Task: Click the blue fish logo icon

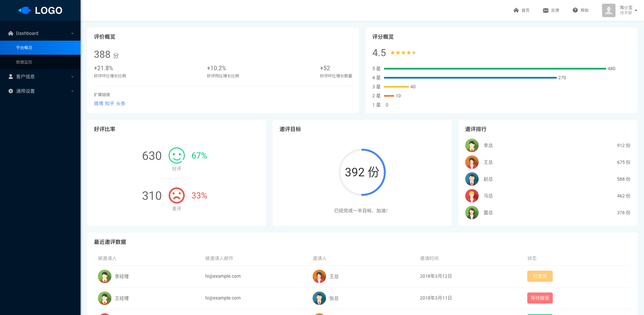Action: coord(25,10)
